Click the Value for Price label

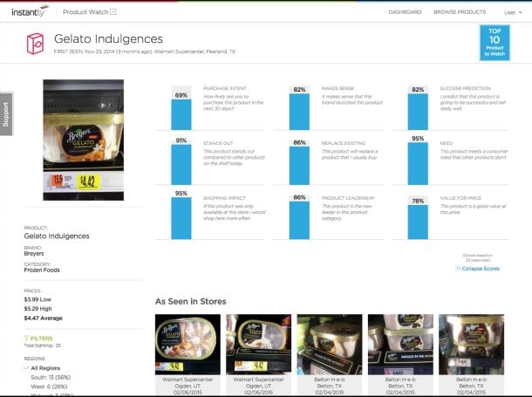point(460,198)
